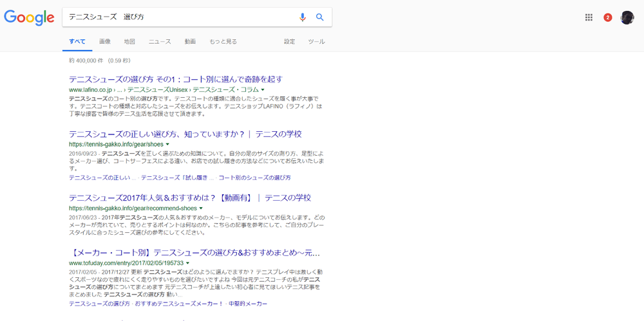The image size is (644, 321).
Task: Click the blue search magnifier icon
Action: point(320,17)
